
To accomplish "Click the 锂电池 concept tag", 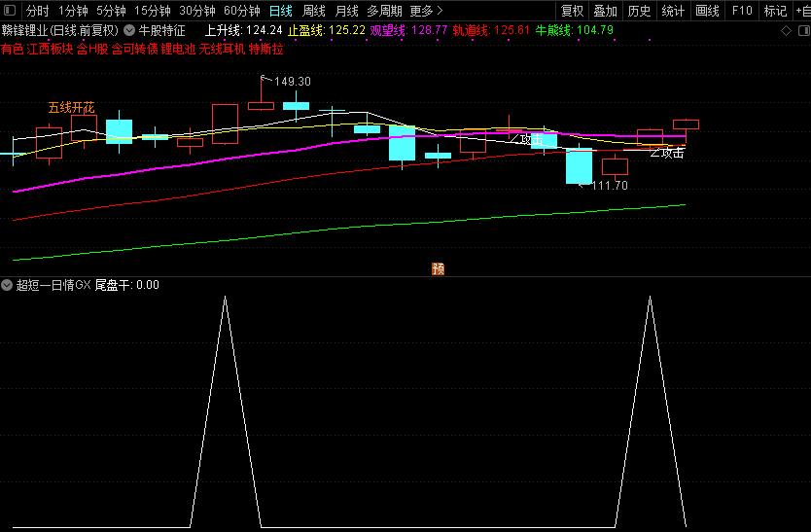I will point(179,50).
